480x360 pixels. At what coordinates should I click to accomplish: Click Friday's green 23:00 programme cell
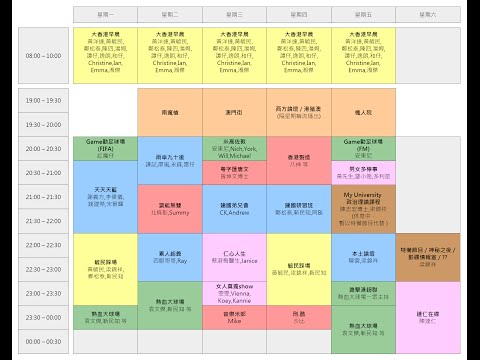pyautogui.click(x=363, y=293)
